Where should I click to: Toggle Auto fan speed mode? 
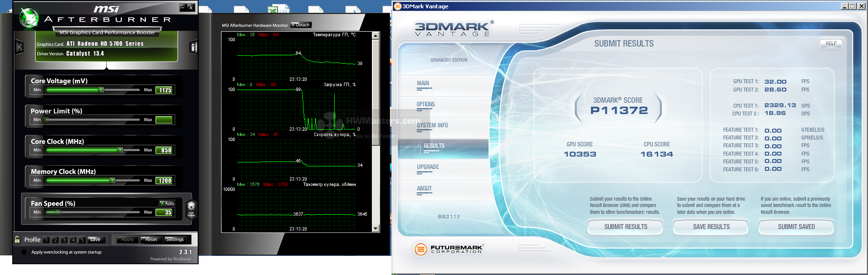tap(167, 203)
